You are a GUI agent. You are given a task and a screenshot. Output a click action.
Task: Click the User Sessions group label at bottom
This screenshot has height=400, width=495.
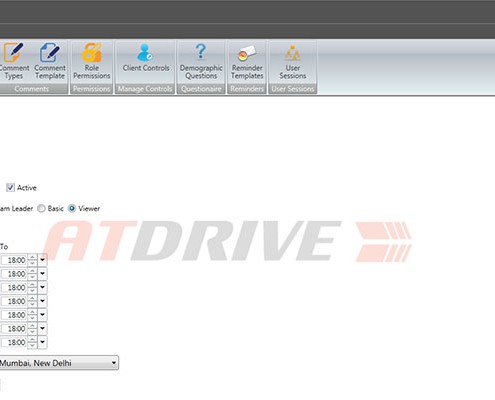point(293,89)
